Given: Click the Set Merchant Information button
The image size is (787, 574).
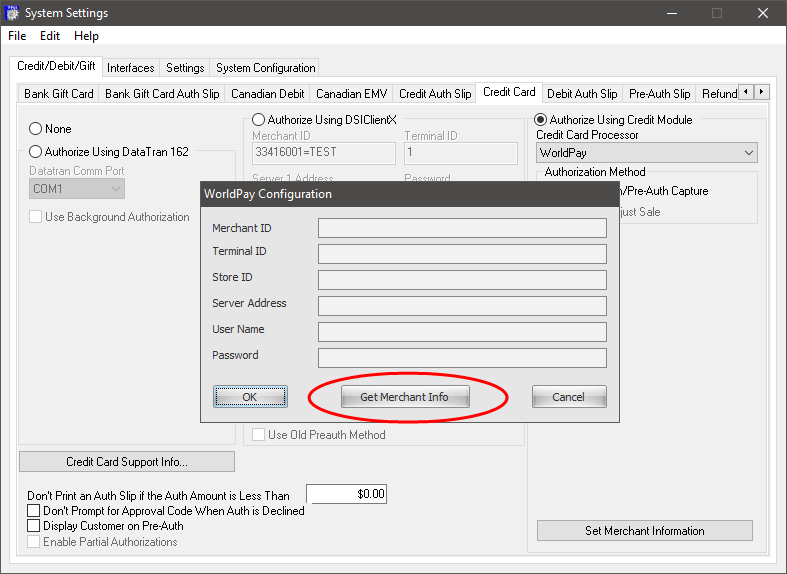Looking at the screenshot, I should tap(644, 531).
